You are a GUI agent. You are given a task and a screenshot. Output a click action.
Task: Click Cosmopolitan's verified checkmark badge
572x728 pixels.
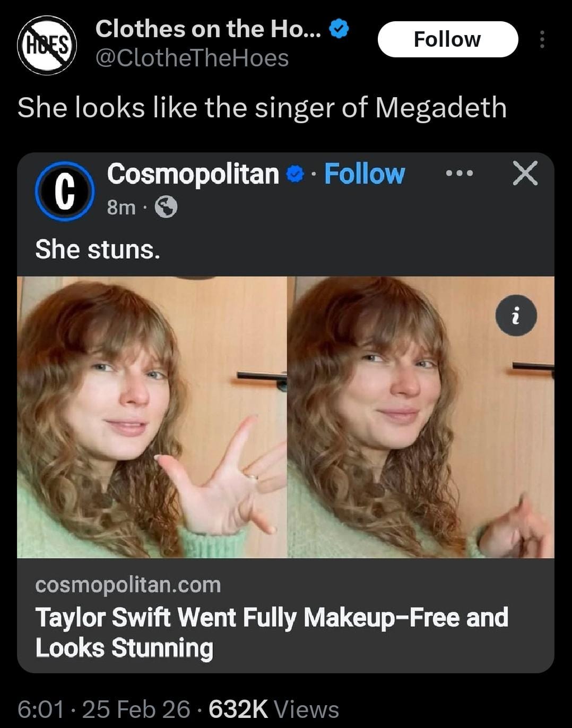click(x=295, y=174)
